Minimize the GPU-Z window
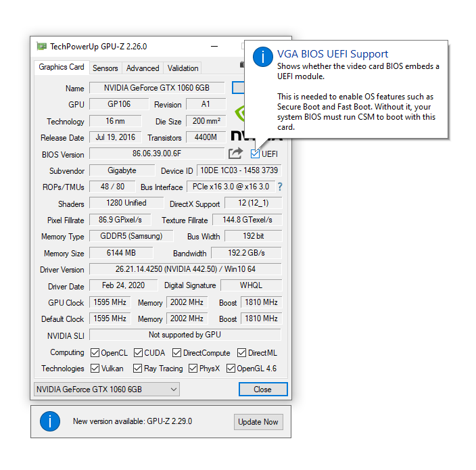 tap(214, 47)
